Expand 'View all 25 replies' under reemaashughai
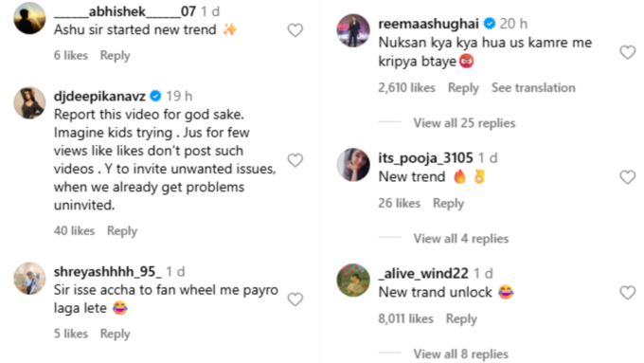Viewport: 644px width, 363px height. 464,123
